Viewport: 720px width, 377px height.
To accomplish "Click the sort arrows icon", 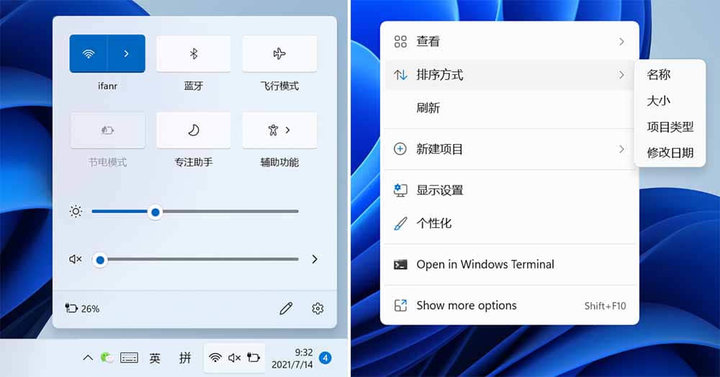I will click(400, 75).
